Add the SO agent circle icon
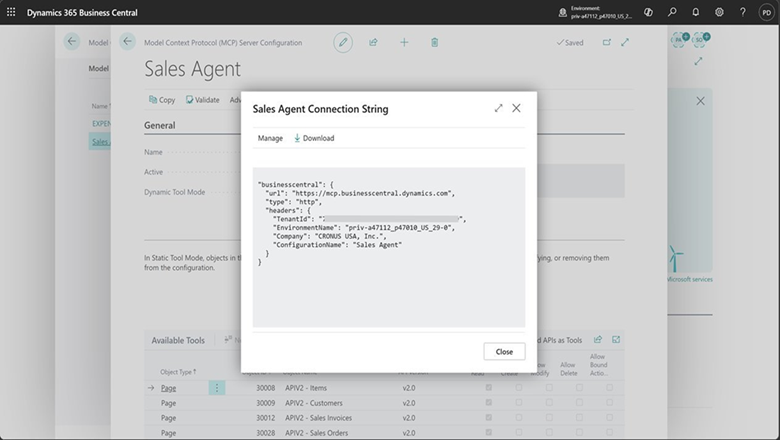The height and width of the screenshot is (440, 780). [700, 39]
